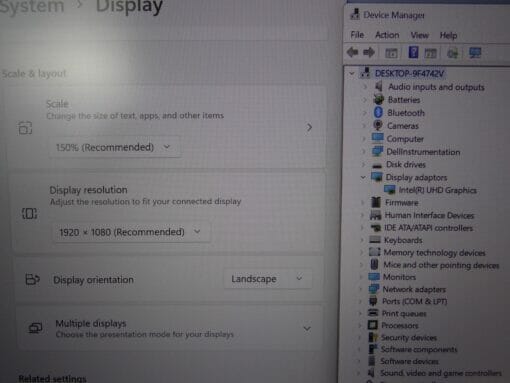Collapse the Display adaptors tree node
The width and height of the screenshot is (510, 383).
coord(363,177)
